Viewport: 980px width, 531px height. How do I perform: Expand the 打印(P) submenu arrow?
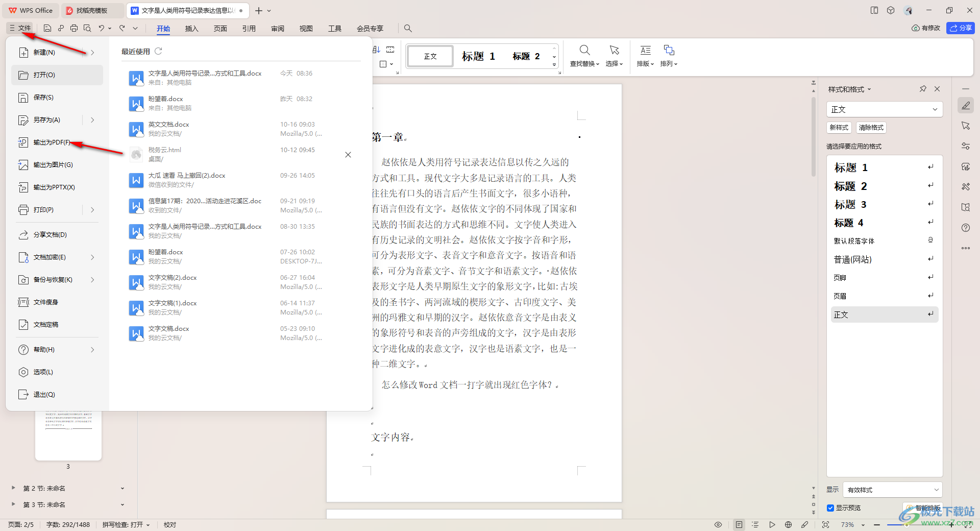coord(92,210)
